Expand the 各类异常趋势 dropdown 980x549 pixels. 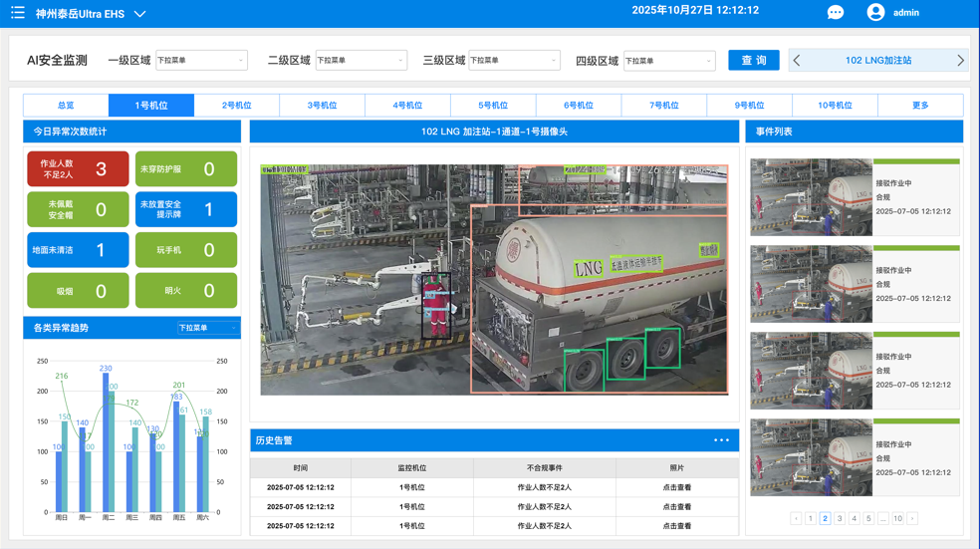[x=207, y=328]
